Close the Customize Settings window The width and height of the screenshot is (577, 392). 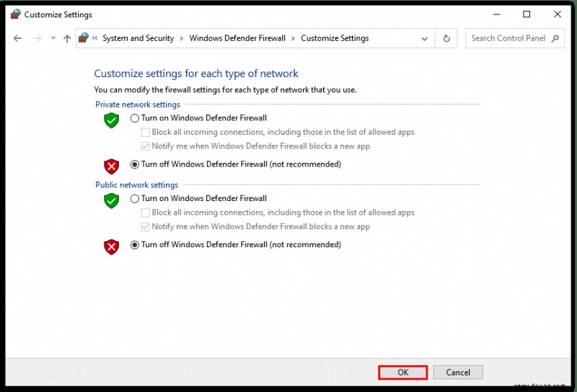[x=557, y=14]
